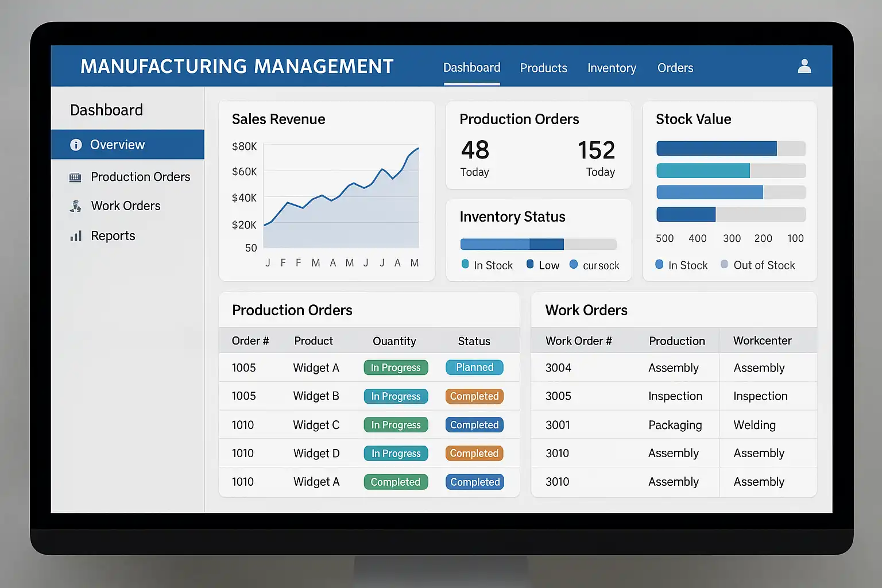The image size is (882, 588).
Task: Click the Production Orders sidebar icon
Action: (x=75, y=177)
